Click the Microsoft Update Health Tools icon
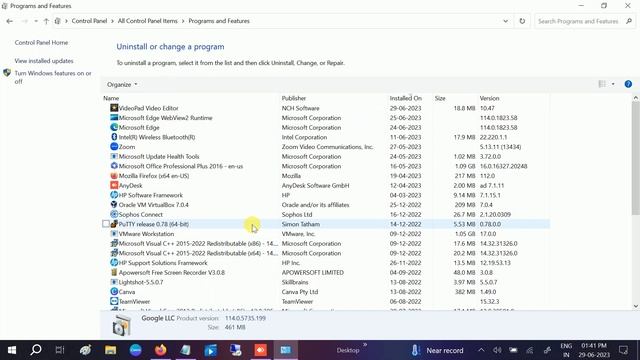 coord(114,156)
